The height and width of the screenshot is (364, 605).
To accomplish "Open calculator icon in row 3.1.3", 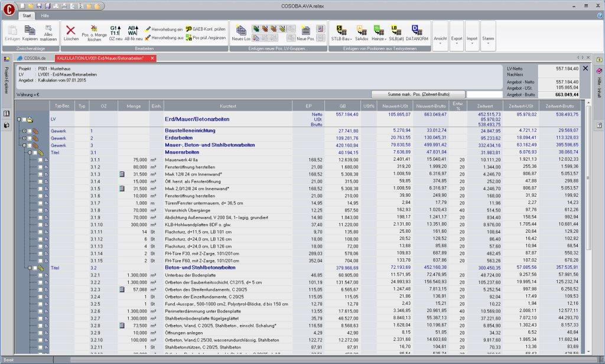I will point(122,174).
